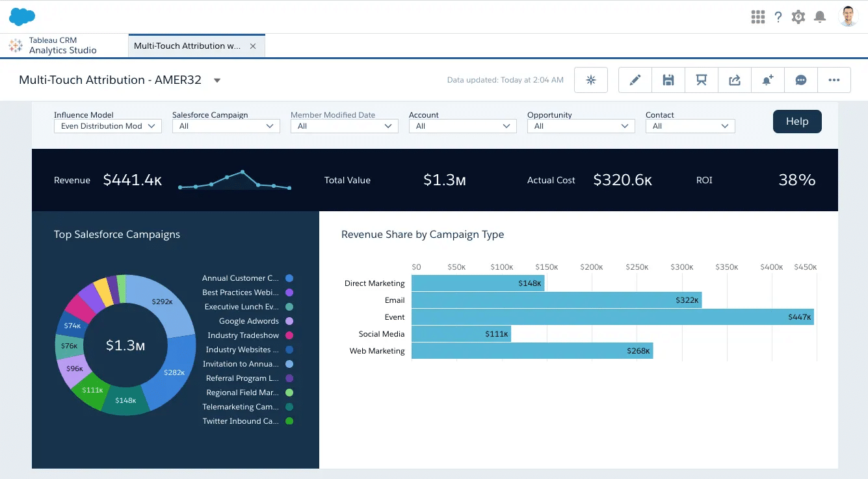The height and width of the screenshot is (479, 868).
Task: Select the Edit dashboard pencil icon
Action: pos(635,79)
